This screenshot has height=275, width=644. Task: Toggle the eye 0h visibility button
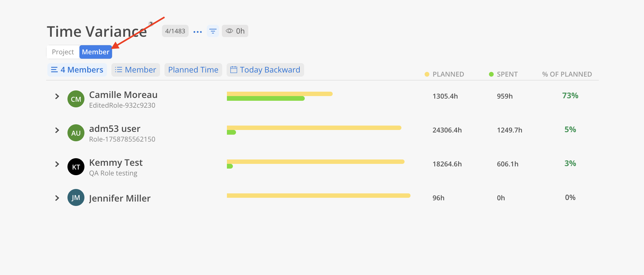coord(235,31)
